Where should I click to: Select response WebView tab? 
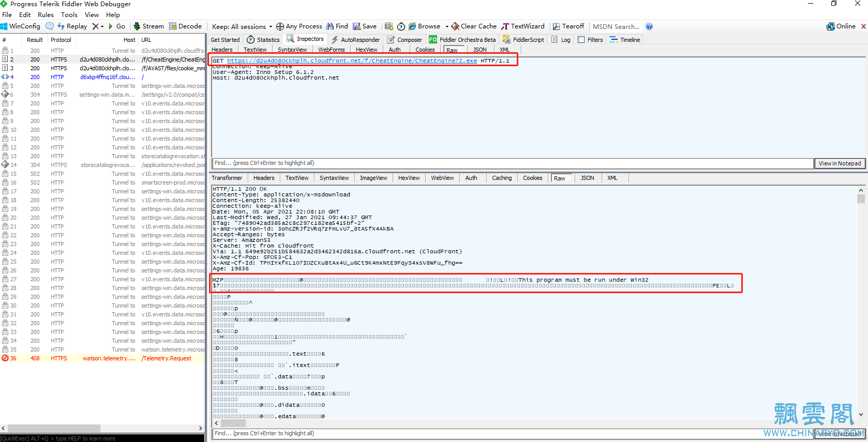coord(442,178)
